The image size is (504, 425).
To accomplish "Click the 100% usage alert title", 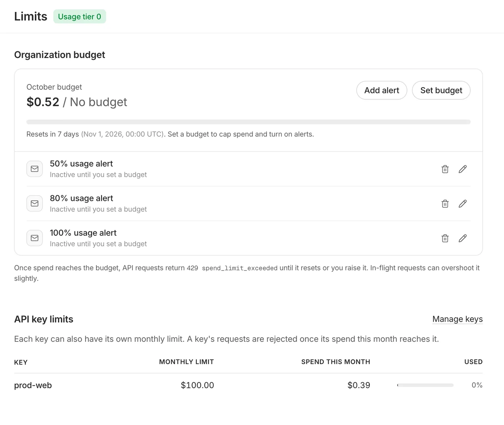I will point(83,233).
